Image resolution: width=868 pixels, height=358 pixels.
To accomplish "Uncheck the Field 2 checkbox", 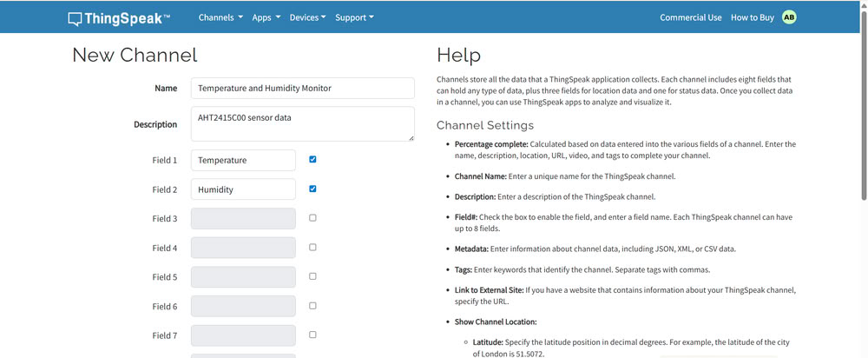I will 312,189.
